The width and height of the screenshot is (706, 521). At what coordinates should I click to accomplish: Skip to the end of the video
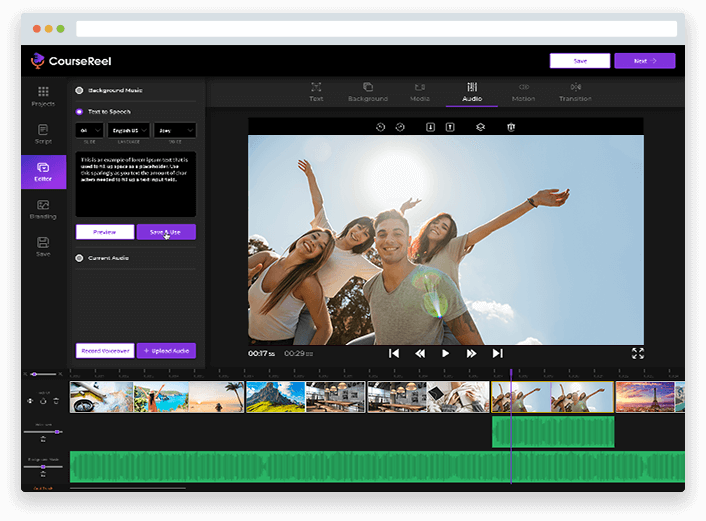pos(497,353)
